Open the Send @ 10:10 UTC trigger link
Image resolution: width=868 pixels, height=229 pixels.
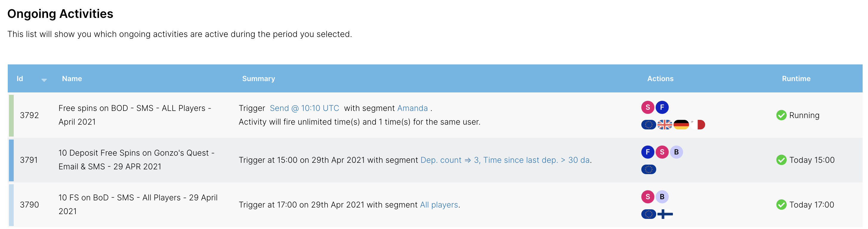click(x=304, y=108)
